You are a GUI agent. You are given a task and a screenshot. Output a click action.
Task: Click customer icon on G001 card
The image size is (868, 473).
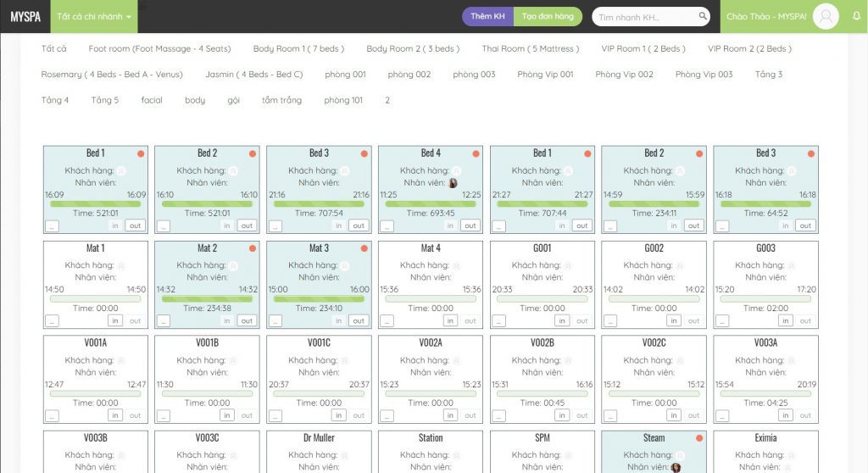[568, 266]
